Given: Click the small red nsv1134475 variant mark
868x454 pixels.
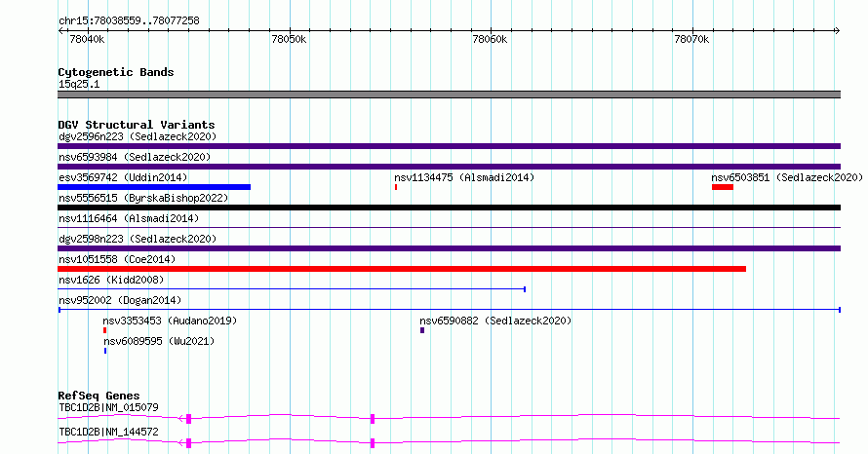Looking at the screenshot, I should tap(396, 187).
